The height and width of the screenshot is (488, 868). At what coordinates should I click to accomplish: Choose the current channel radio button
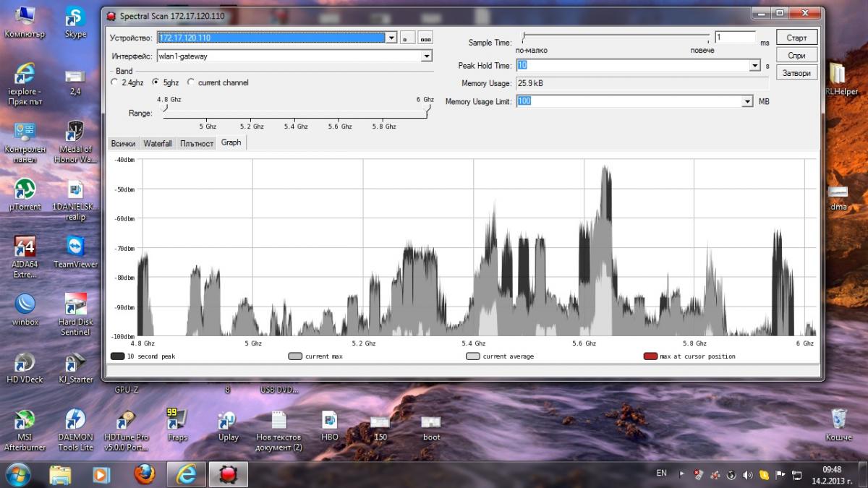tap(191, 82)
